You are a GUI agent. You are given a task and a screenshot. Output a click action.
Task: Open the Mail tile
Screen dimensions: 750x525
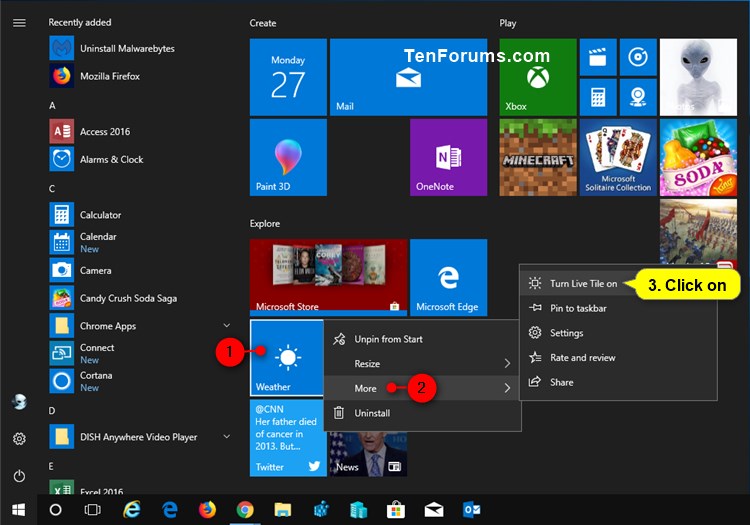point(408,77)
